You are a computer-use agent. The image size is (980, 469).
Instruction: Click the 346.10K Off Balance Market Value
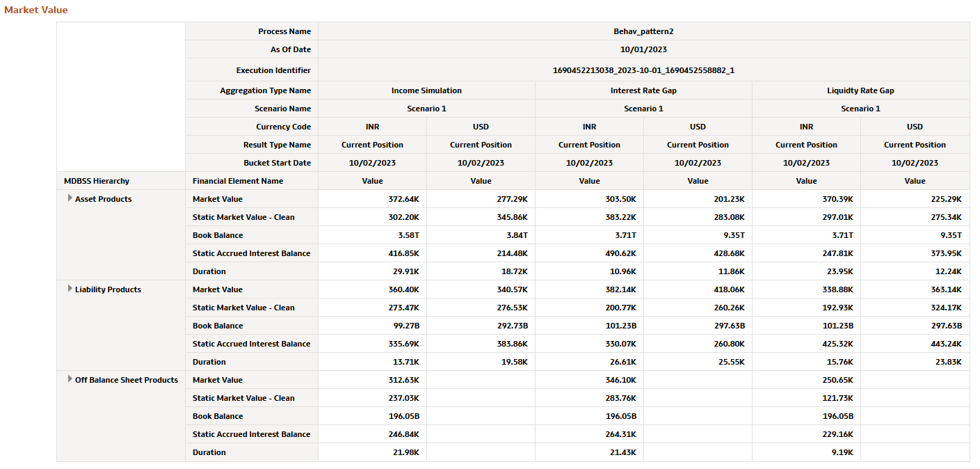[x=589, y=380]
